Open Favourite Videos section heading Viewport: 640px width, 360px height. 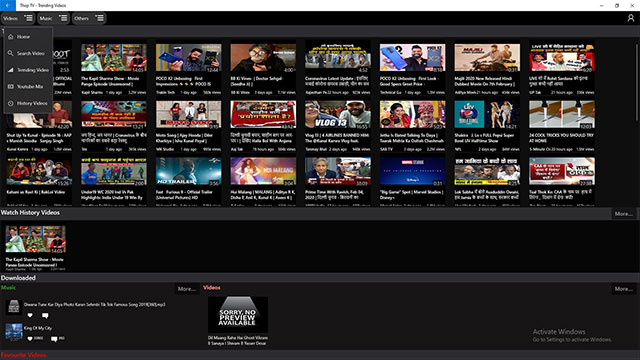pyautogui.click(x=23, y=355)
